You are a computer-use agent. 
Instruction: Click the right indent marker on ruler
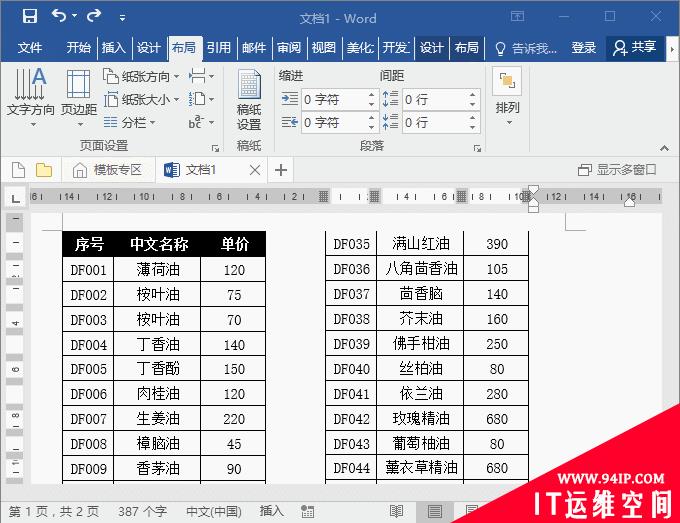[x=629, y=202]
